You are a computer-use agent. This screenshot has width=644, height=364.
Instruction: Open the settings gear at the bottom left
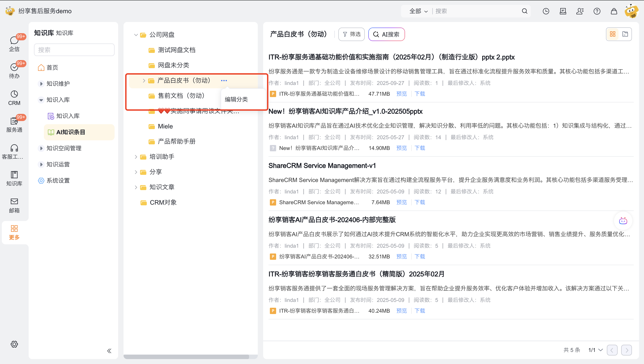point(14,344)
